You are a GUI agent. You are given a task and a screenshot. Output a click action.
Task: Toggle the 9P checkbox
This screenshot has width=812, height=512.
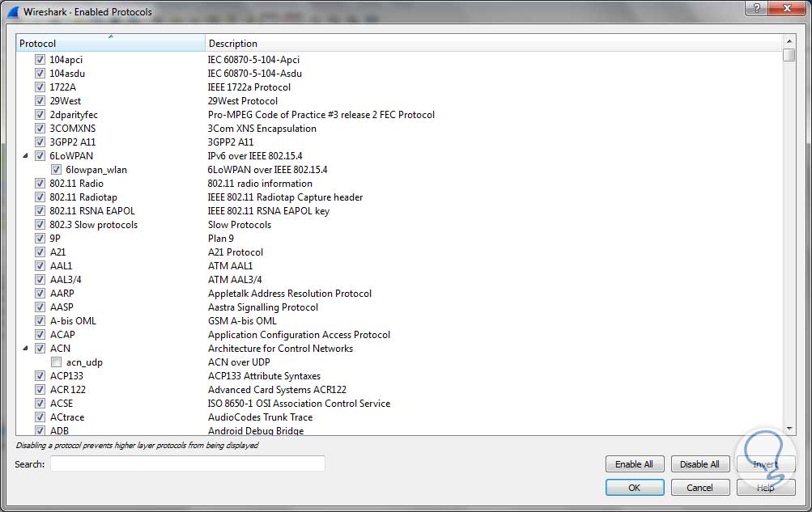40,239
